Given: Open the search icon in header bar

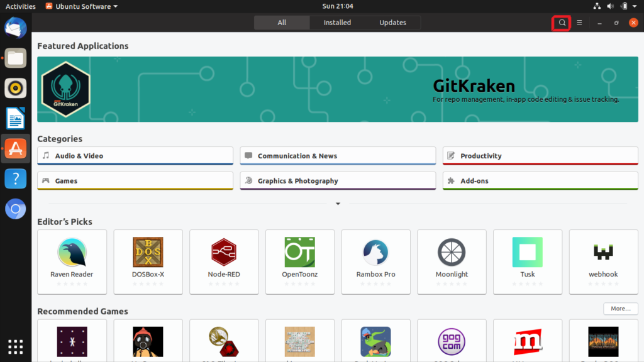Looking at the screenshot, I should (x=562, y=23).
